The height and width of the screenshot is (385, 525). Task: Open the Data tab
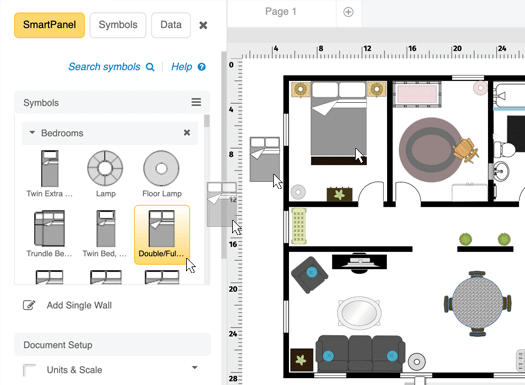171,25
